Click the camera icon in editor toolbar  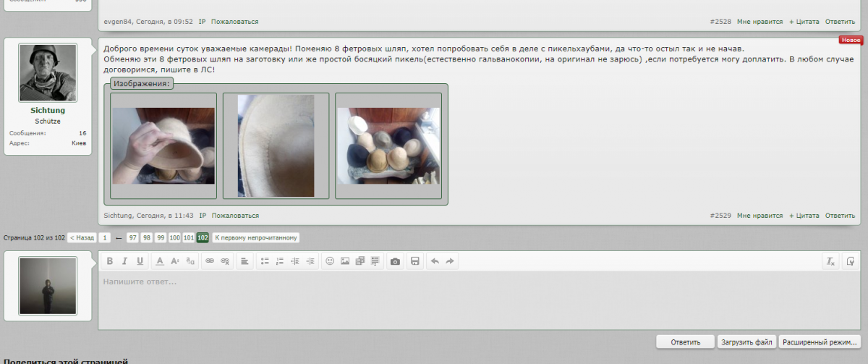[x=395, y=261]
